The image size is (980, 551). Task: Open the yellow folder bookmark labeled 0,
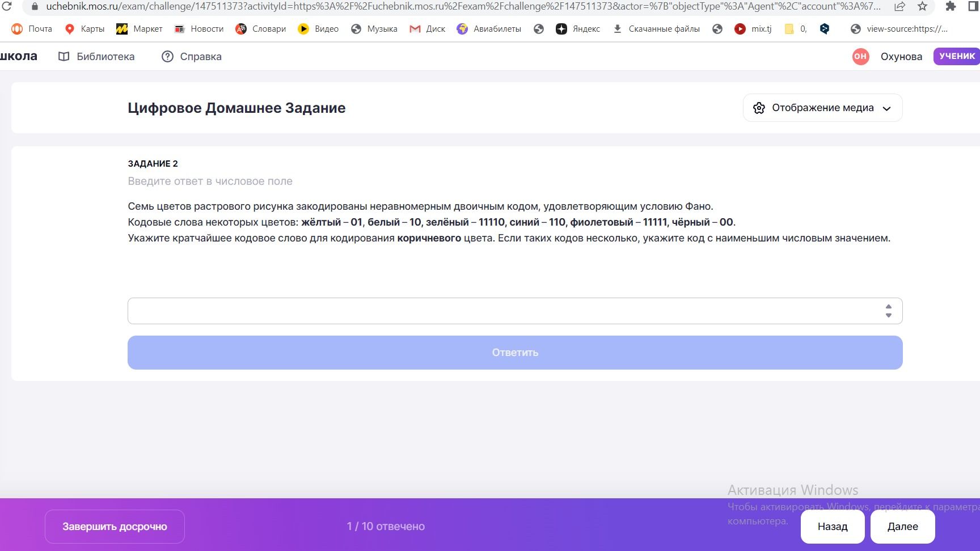tap(795, 29)
